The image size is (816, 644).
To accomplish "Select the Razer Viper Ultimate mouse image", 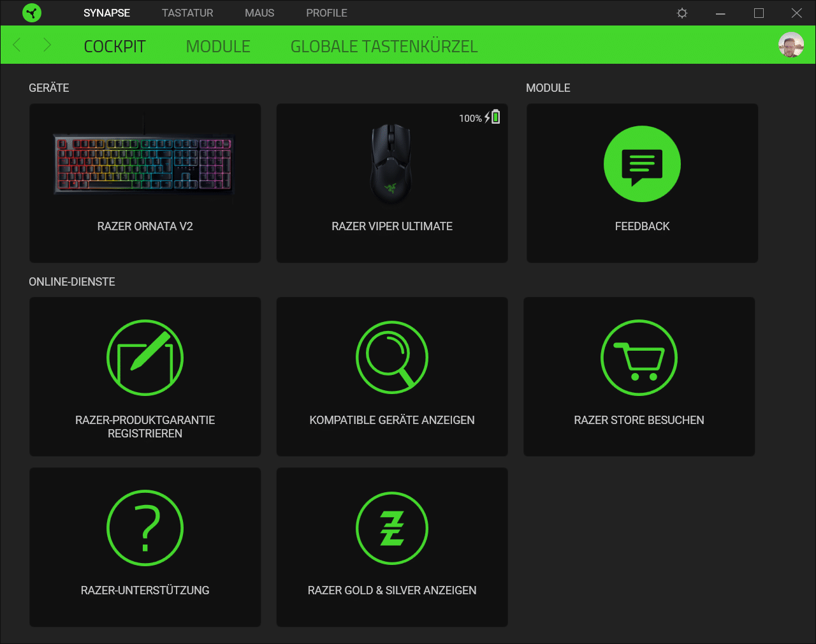I will tap(391, 164).
